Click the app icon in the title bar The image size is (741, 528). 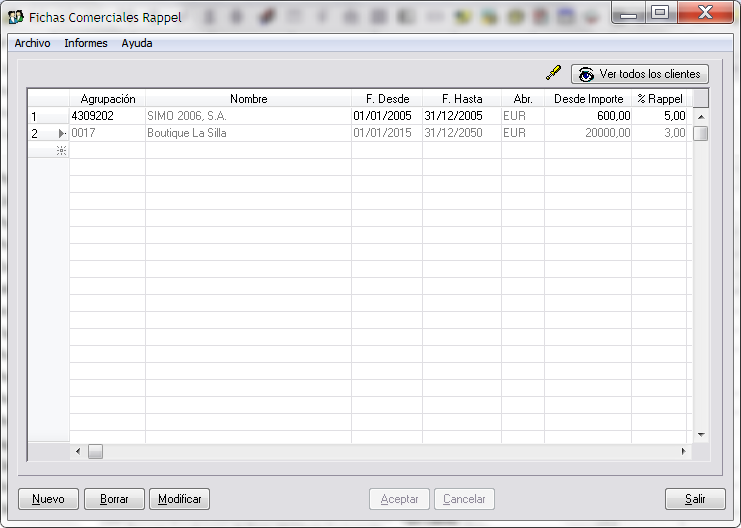tap(16, 17)
